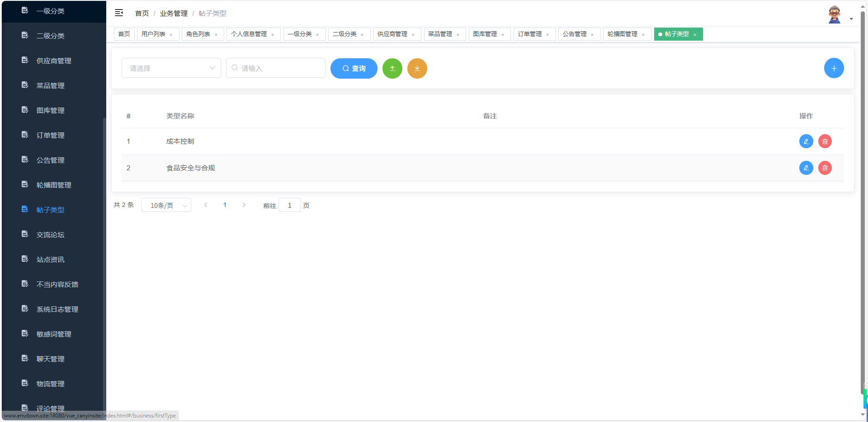
Task: Click the user avatar in top right
Action: tap(834, 13)
